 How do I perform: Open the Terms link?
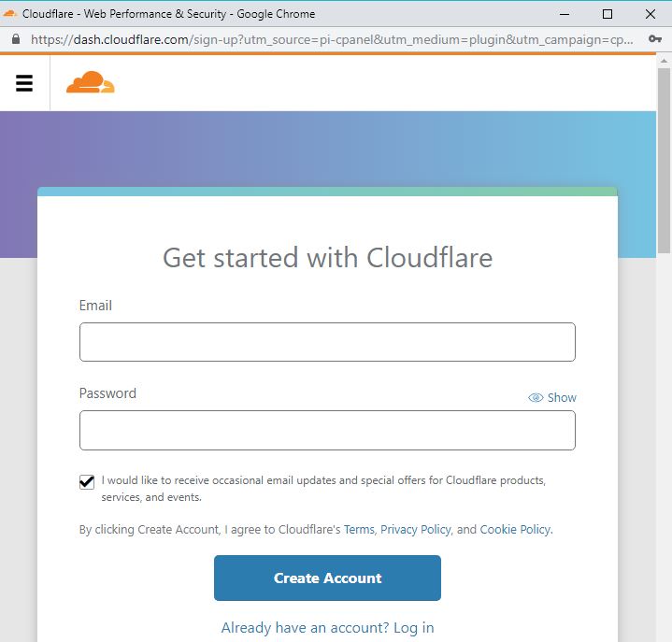coord(359,530)
